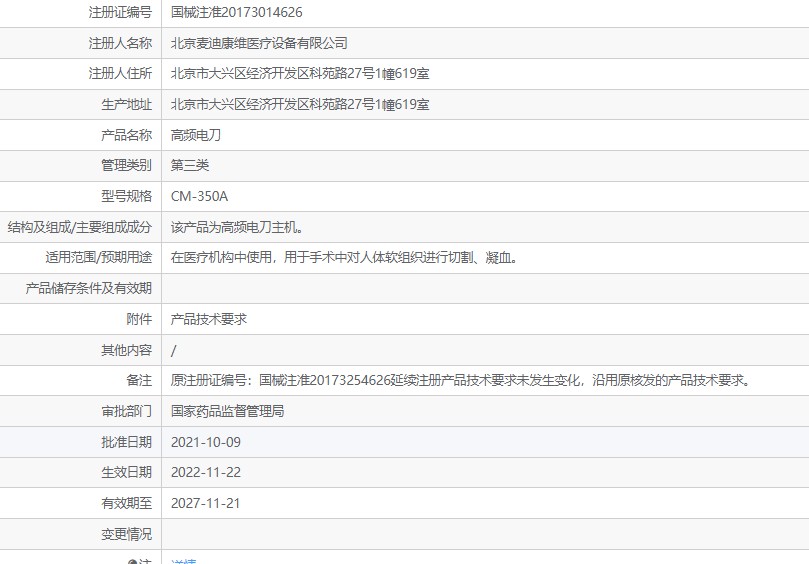Click effective date 2022-11-22
This screenshot has width=809, height=564.
(x=206, y=473)
